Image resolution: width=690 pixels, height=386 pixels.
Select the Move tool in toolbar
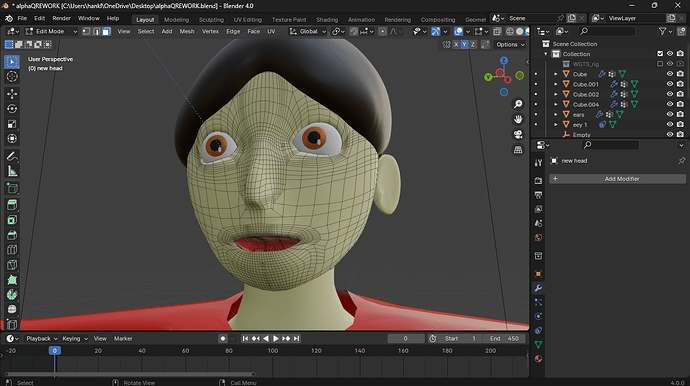pyautogui.click(x=12, y=93)
